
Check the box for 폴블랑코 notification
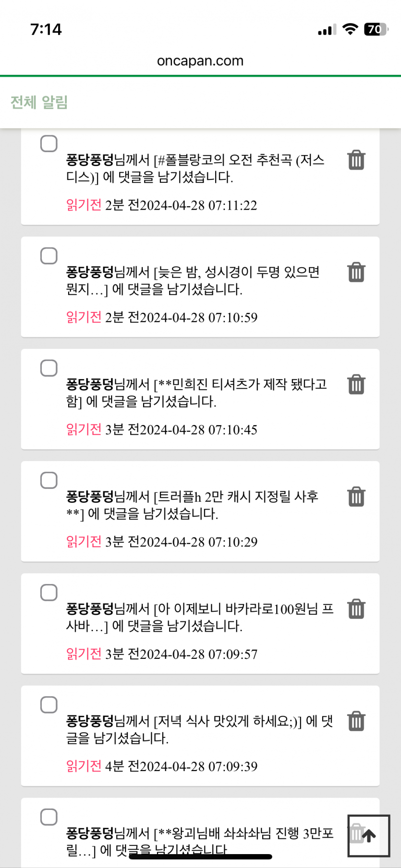(x=49, y=143)
